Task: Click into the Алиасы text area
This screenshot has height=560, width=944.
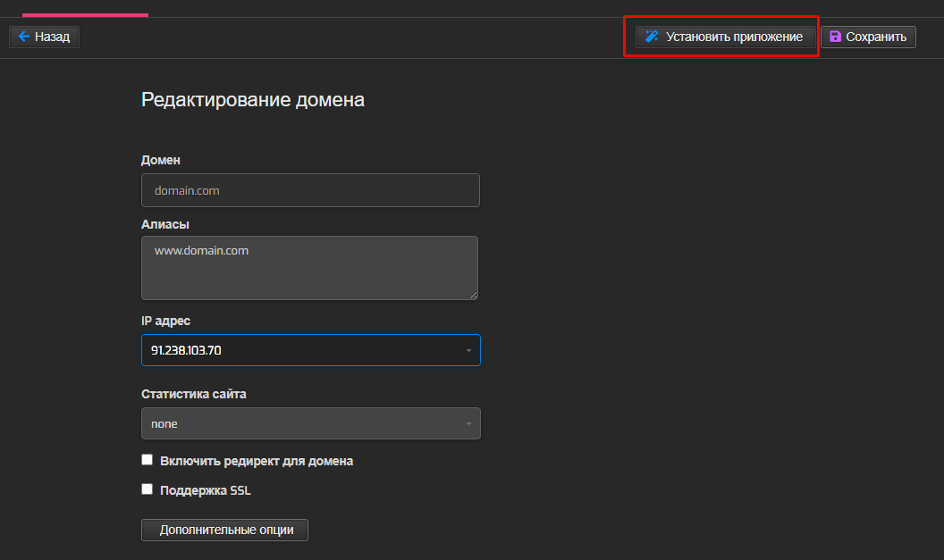Action: coord(309,268)
